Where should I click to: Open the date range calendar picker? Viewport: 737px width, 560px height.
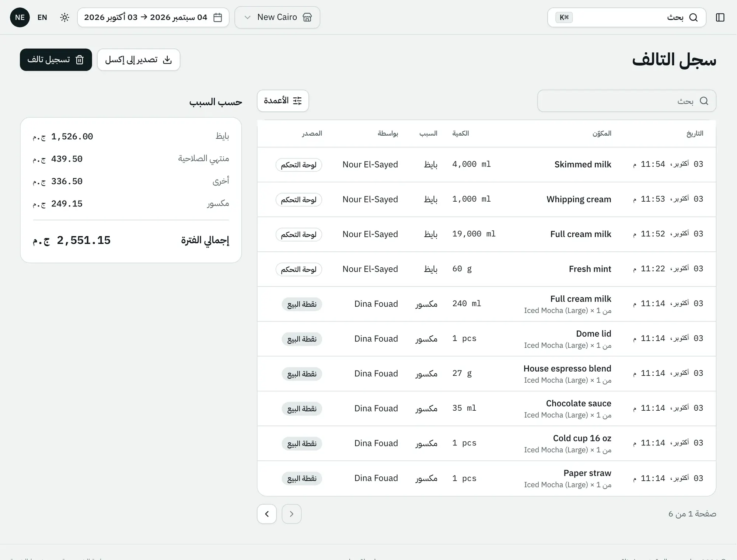point(153,17)
